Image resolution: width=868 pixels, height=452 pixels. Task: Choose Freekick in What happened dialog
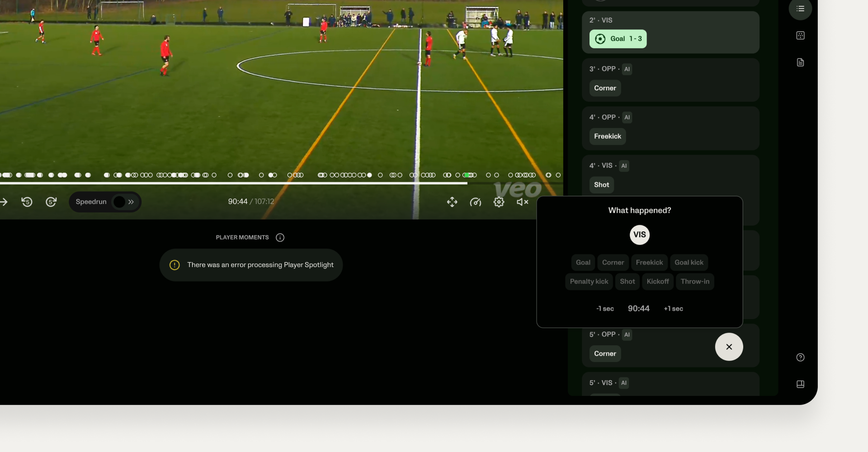click(x=649, y=263)
